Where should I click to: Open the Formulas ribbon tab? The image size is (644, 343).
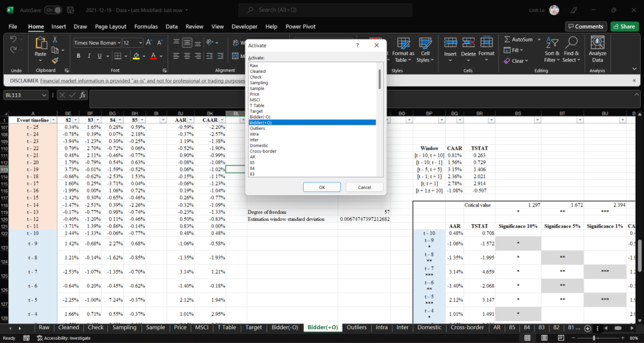146,26
